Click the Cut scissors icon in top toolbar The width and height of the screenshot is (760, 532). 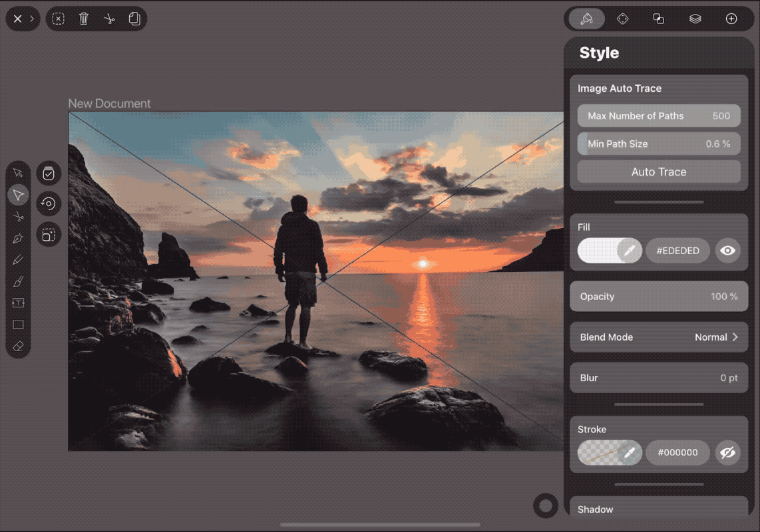(x=109, y=19)
